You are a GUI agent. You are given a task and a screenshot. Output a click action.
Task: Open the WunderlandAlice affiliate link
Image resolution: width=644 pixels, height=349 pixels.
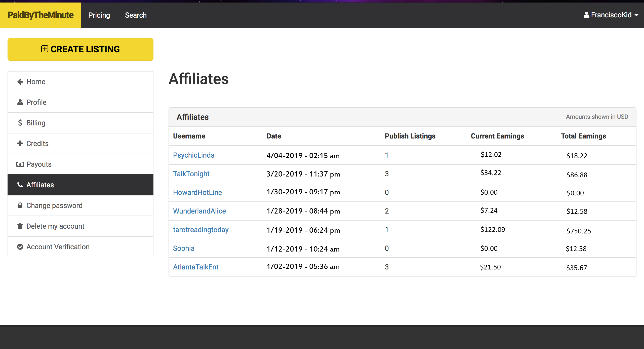(199, 211)
